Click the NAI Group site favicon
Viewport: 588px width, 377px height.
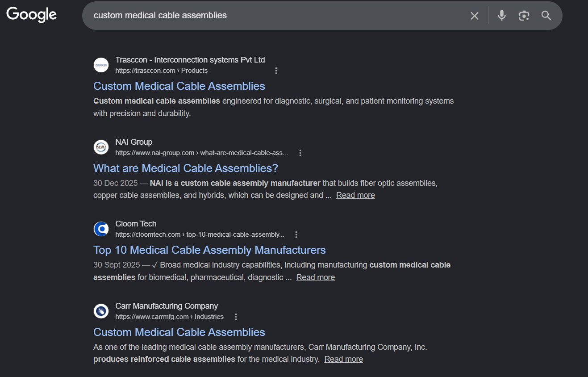click(101, 147)
